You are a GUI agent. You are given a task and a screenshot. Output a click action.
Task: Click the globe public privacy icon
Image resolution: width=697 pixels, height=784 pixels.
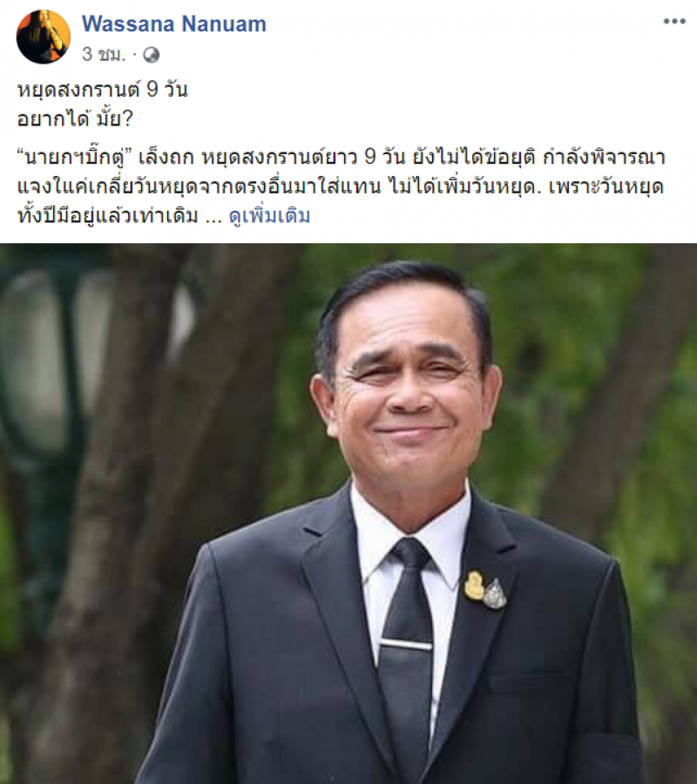coord(151,55)
